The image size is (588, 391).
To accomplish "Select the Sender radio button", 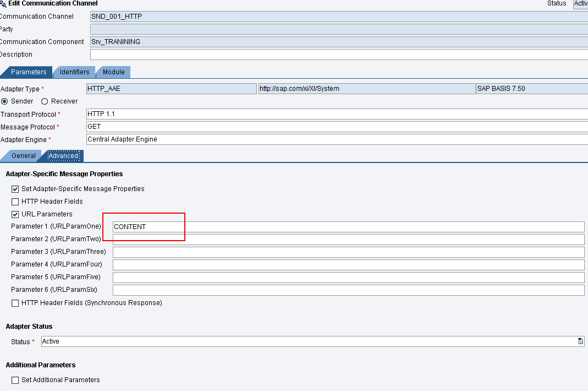I will pos(6,101).
